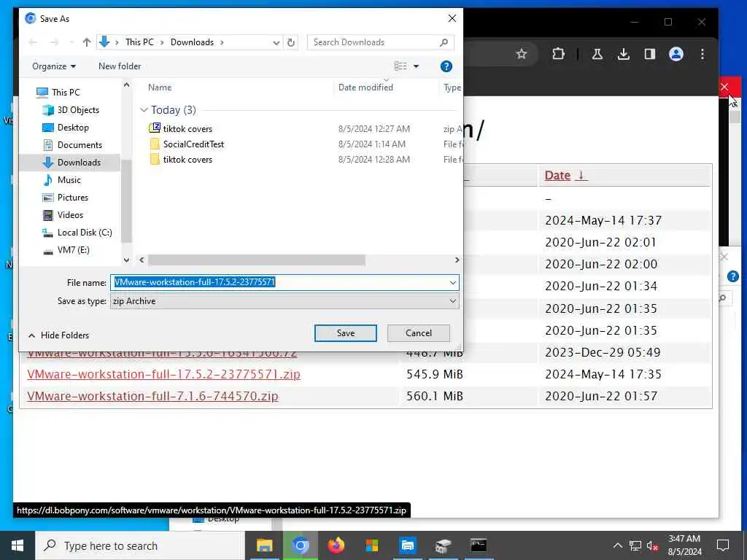Click the chevron after Downloads in breadcrumb
Screen dimensions: 747x560
(x=222, y=42)
